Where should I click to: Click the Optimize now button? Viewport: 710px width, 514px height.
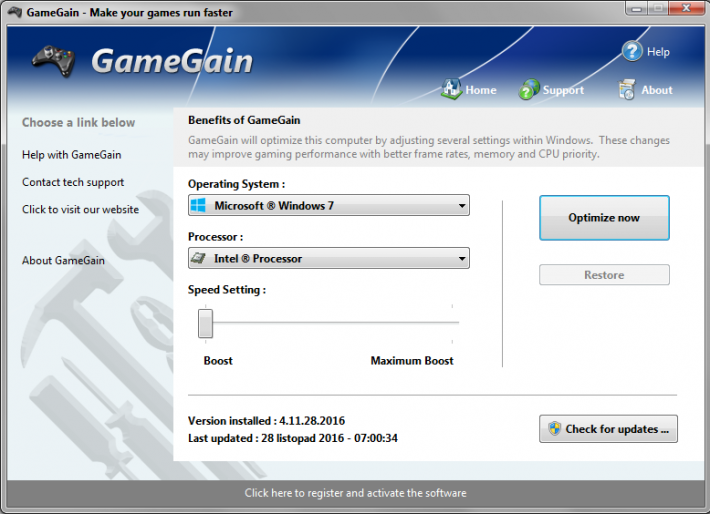pyautogui.click(x=604, y=218)
